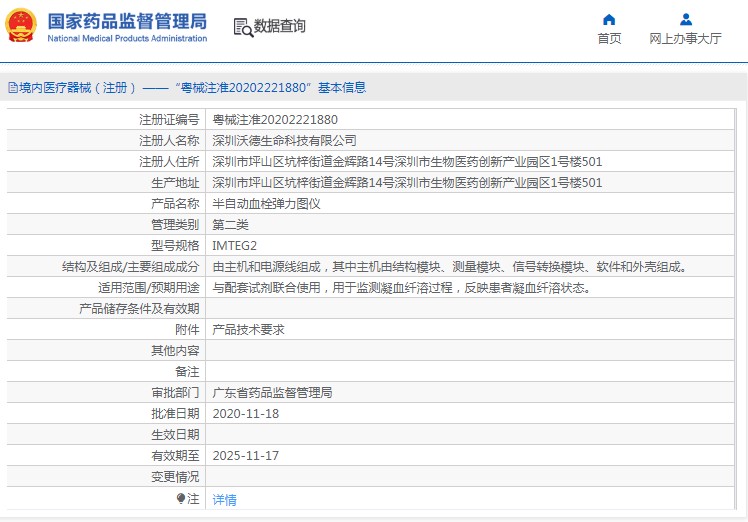Open 详情 link in the 注 row
The width and height of the screenshot is (748, 522).
pyautogui.click(x=224, y=500)
